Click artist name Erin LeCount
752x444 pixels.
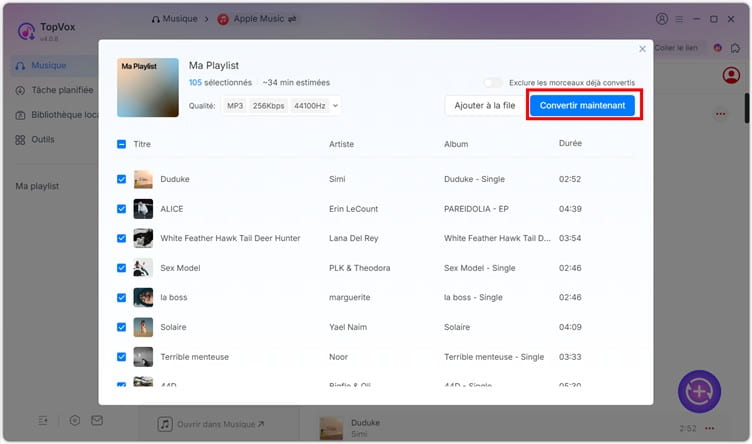click(x=353, y=209)
